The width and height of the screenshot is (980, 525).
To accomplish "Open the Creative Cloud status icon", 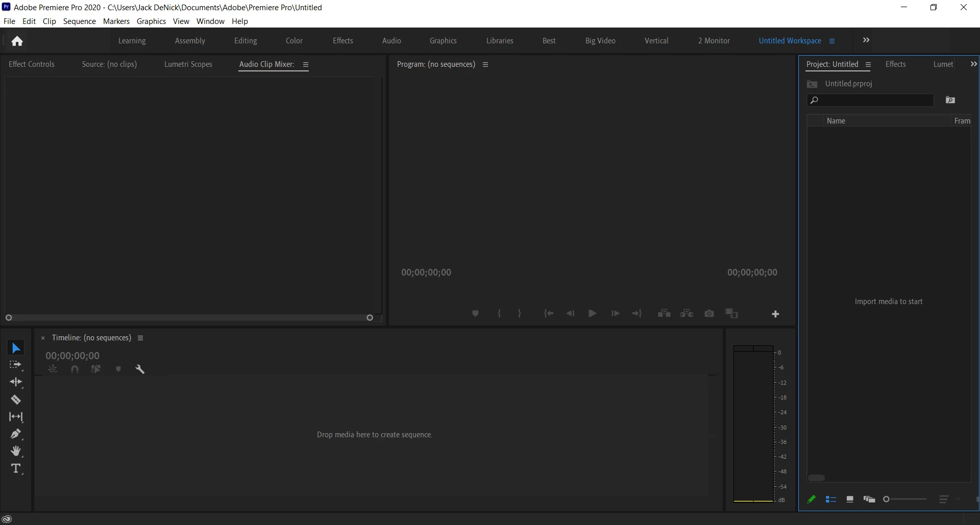I will click(7, 519).
